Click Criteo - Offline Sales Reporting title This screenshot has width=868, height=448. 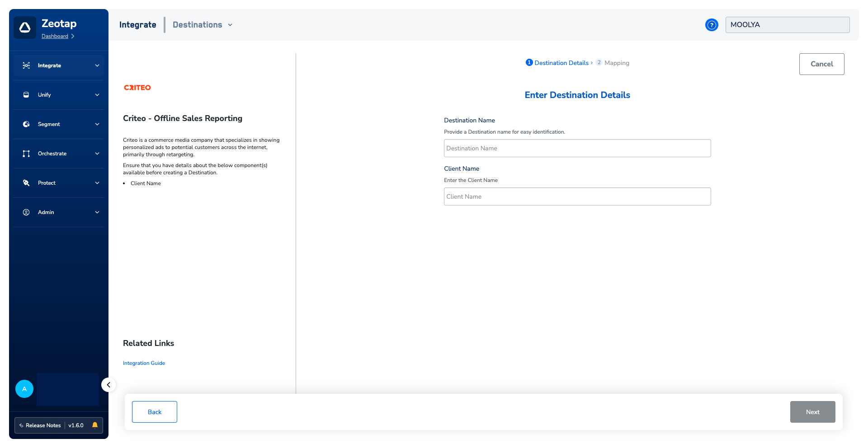pos(183,118)
